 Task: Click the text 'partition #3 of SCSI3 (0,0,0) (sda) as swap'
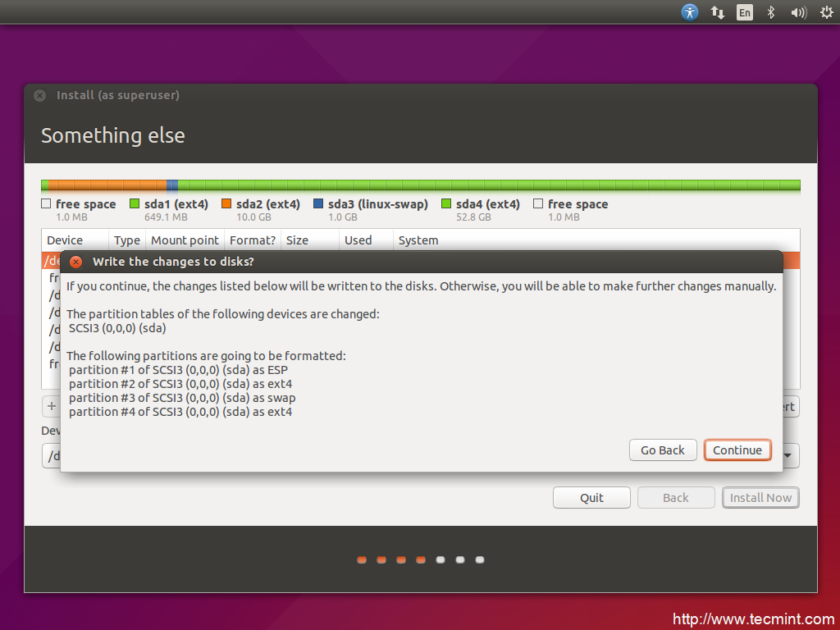point(182,398)
